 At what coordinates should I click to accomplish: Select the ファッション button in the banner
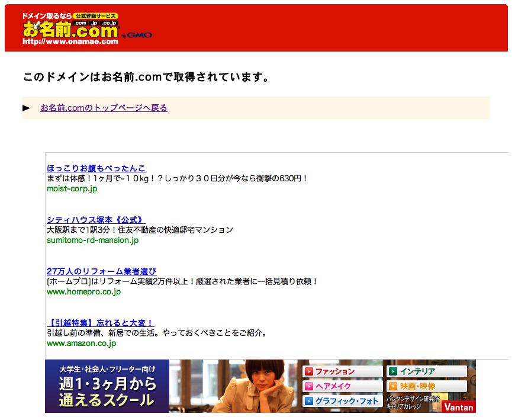pos(342,371)
